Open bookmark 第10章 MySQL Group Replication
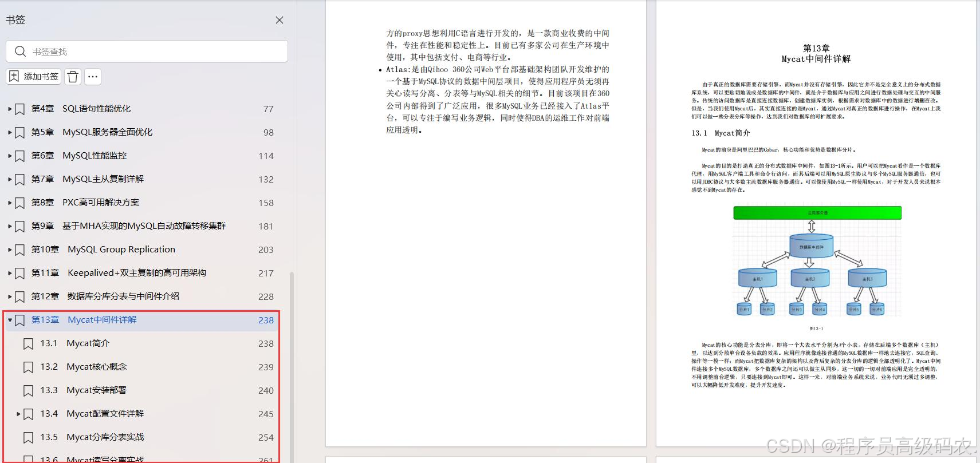Image resolution: width=980 pixels, height=463 pixels. coord(103,250)
